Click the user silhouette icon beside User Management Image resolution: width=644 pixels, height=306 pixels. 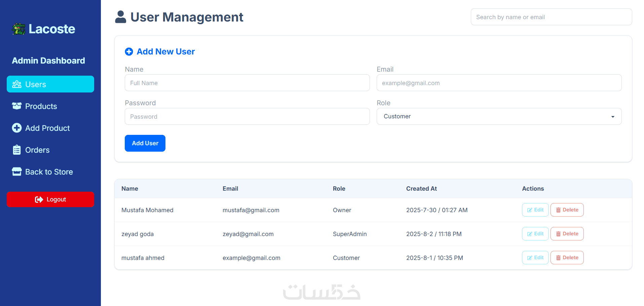point(120,17)
